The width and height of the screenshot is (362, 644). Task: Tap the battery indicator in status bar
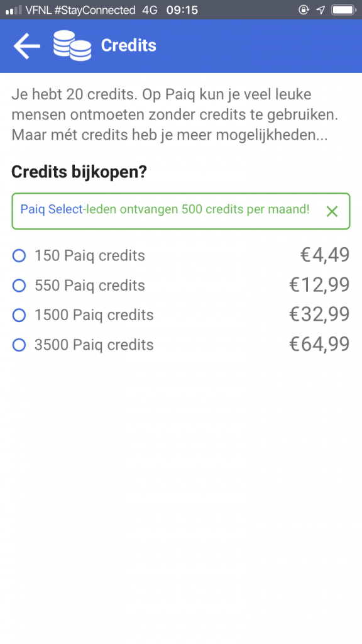343,9
